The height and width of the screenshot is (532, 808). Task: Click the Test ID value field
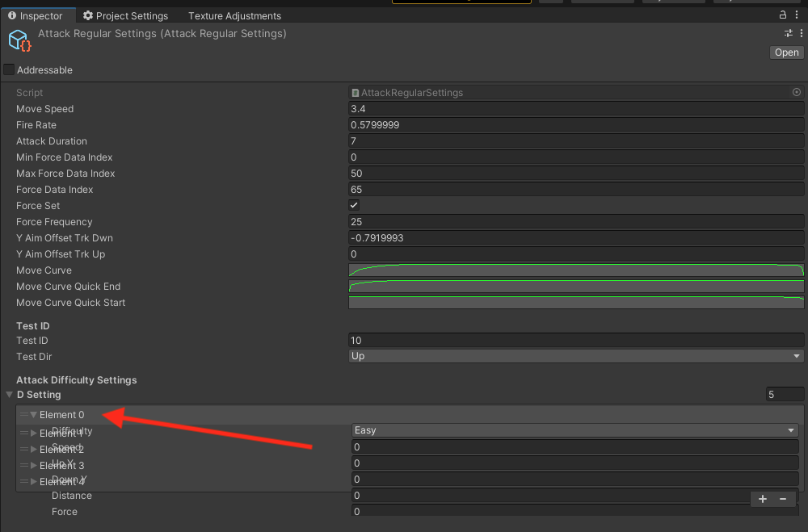(x=575, y=340)
